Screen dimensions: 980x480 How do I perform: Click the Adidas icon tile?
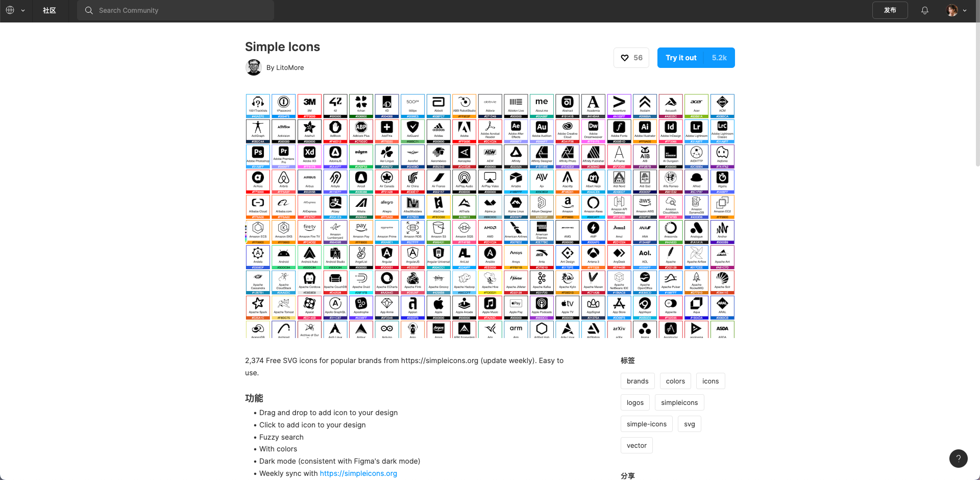click(x=438, y=131)
